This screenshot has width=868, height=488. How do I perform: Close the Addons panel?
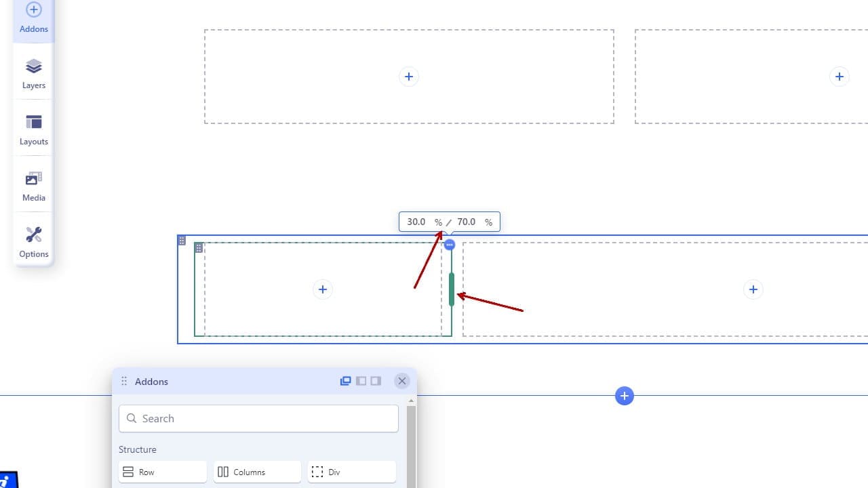(402, 381)
